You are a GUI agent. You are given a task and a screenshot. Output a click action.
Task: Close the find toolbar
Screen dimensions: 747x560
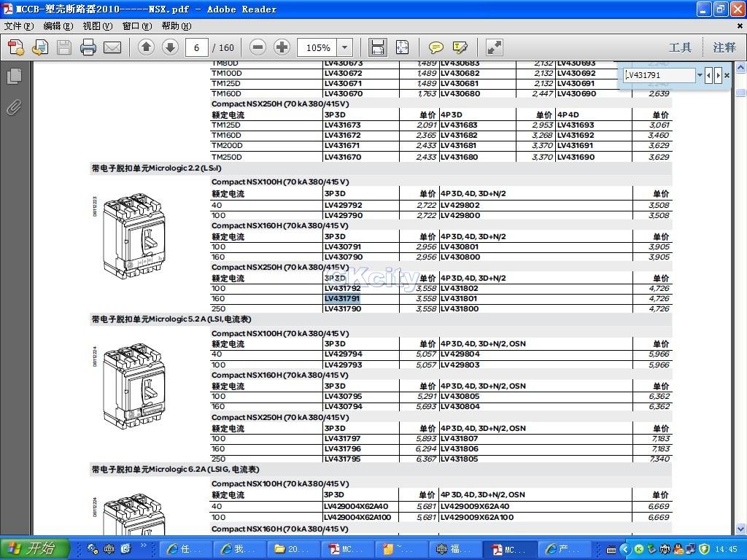coord(727,75)
